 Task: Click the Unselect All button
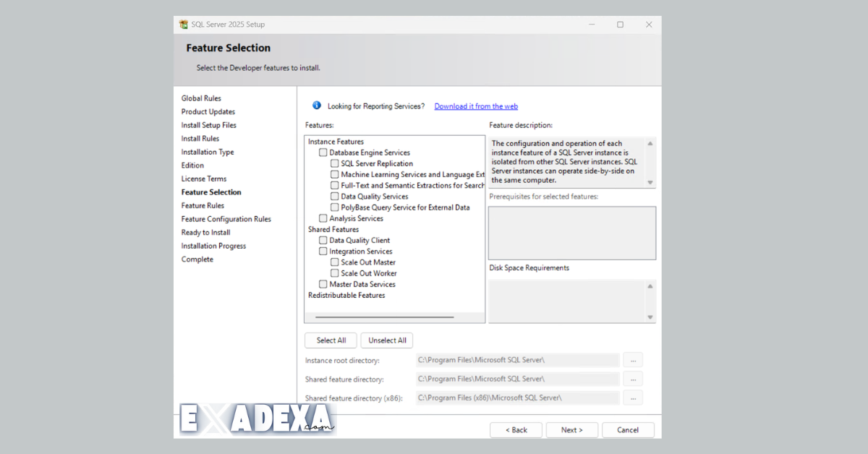click(x=386, y=340)
